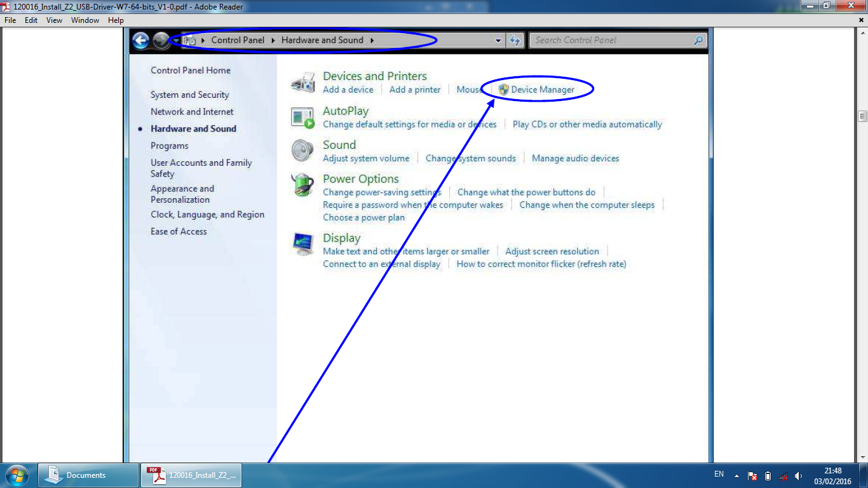Open the Devices and Printers heading
Image resolution: width=868 pixels, height=488 pixels.
point(375,76)
